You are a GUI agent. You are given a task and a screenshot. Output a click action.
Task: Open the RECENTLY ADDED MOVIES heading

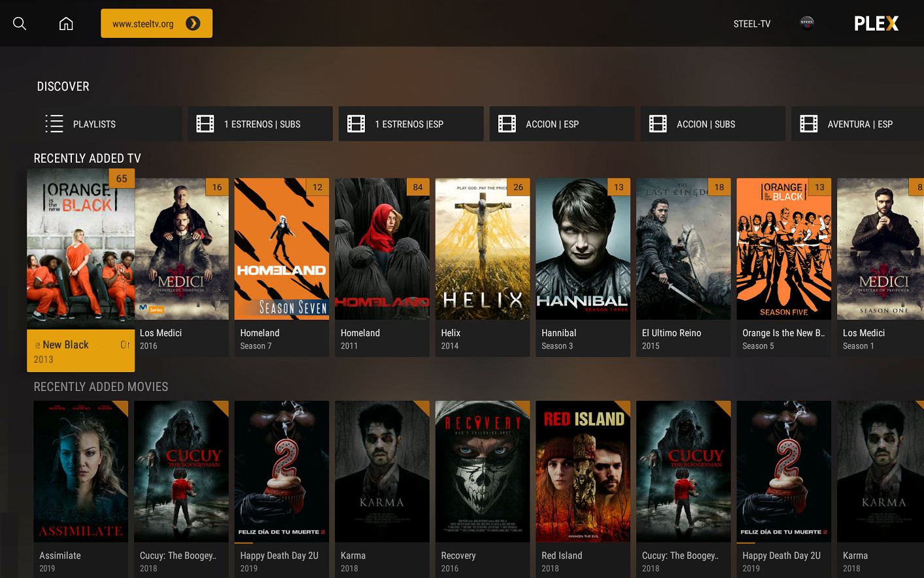tap(101, 386)
